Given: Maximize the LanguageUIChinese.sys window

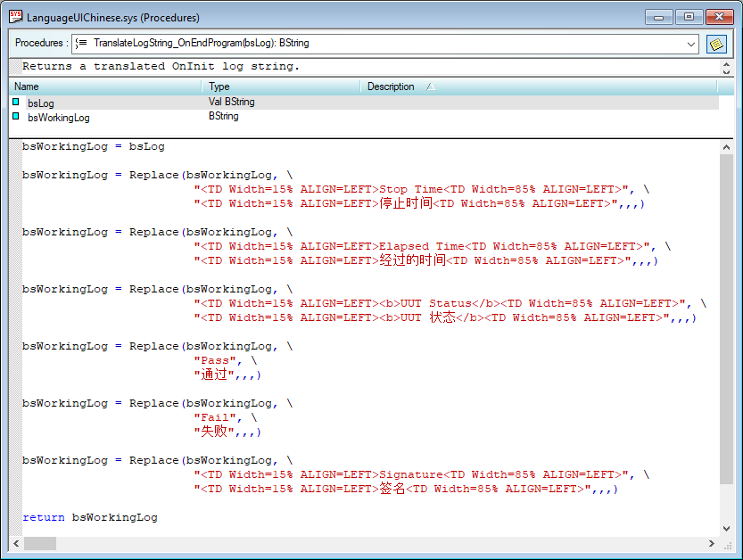Looking at the screenshot, I should pyautogui.click(x=688, y=17).
